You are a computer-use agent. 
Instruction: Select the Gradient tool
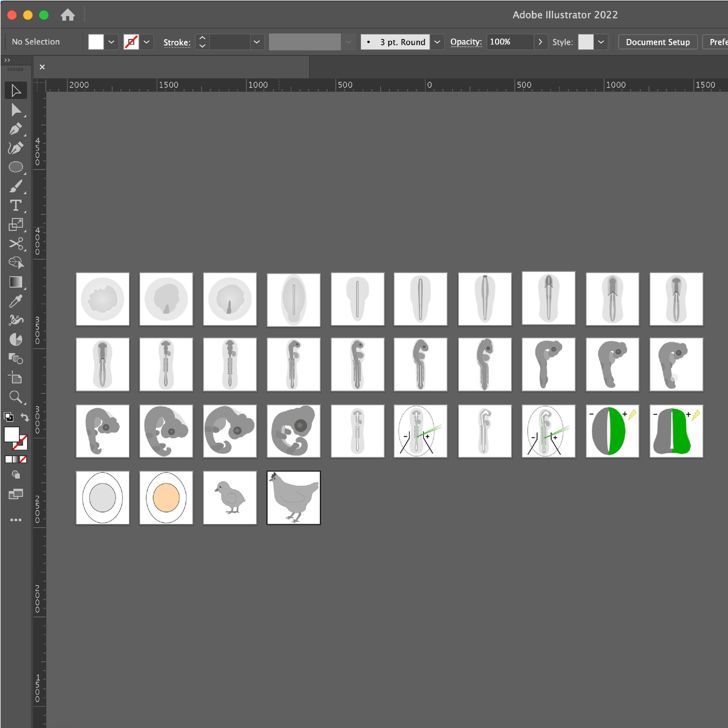coord(16,282)
